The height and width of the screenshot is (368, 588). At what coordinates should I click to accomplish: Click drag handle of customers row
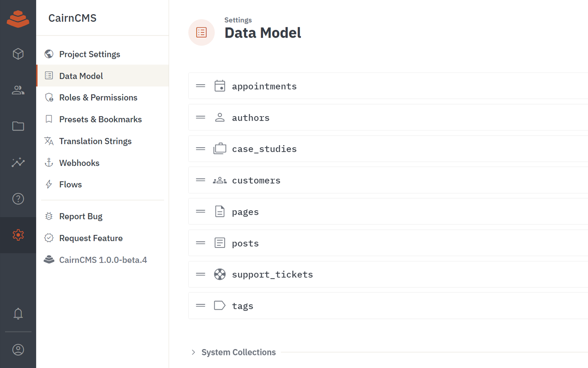coord(200,180)
